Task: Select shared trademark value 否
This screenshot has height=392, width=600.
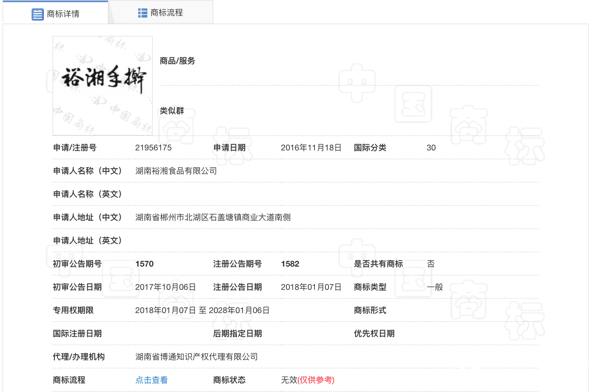Action: pos(431,264)
